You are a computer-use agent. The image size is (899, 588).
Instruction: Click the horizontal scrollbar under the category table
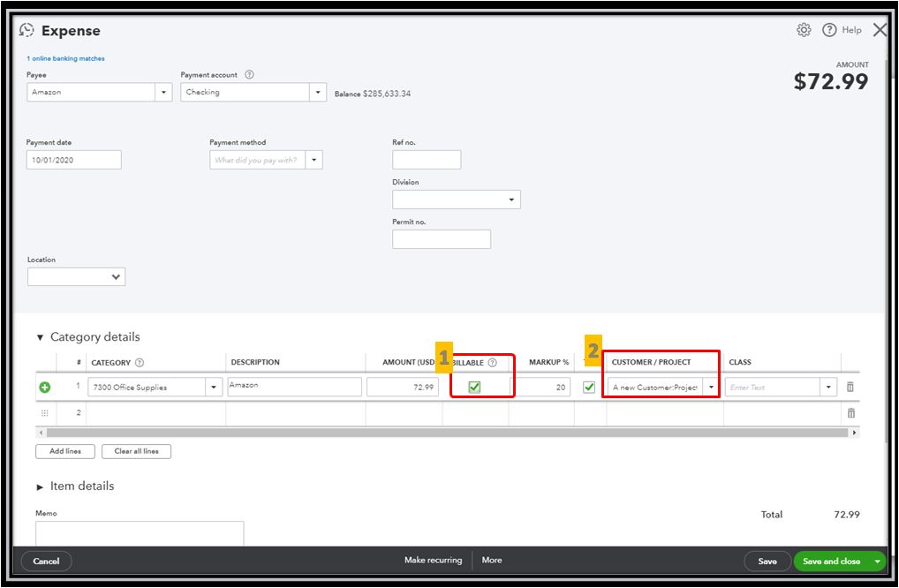447,433
